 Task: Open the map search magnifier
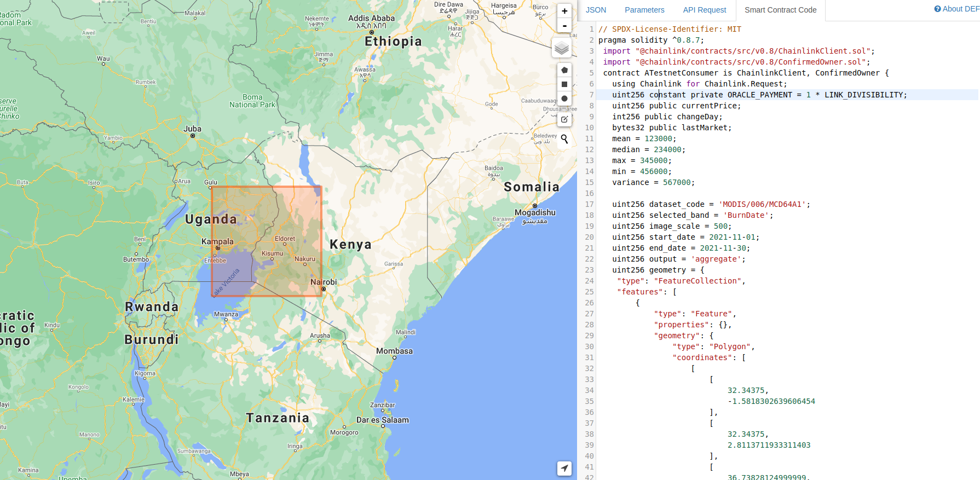[564, 139]
